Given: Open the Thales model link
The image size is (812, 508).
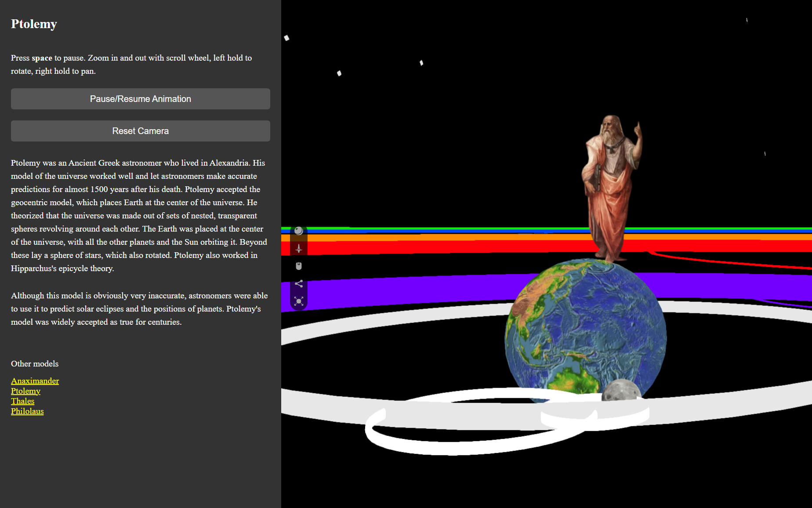Looking at the screenshot, I should 22,401.
